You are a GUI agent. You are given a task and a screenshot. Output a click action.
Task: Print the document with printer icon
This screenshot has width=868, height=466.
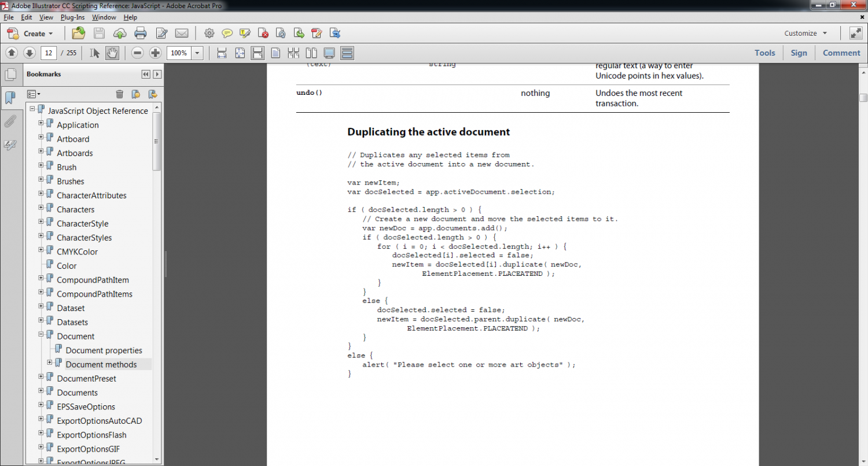[141, 33]
